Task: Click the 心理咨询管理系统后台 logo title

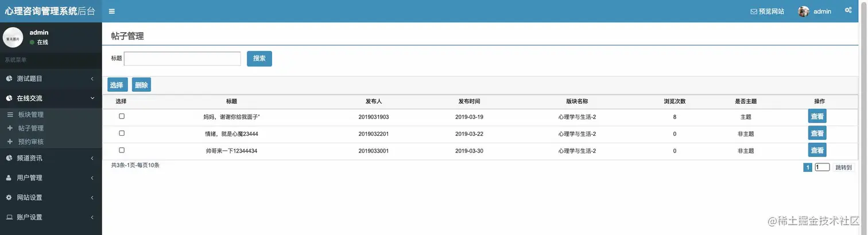Action: (x=51, y=11)
